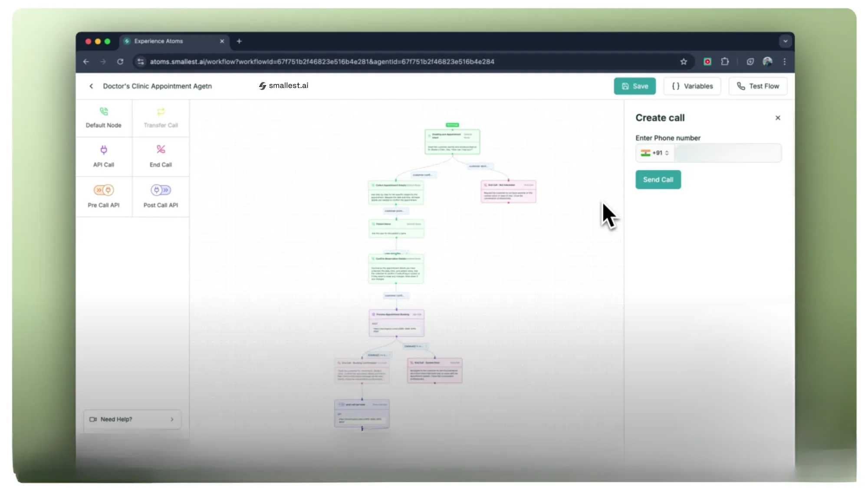Bookmark page with star icon
868x488 pixels.
click(x=684, y=62)
